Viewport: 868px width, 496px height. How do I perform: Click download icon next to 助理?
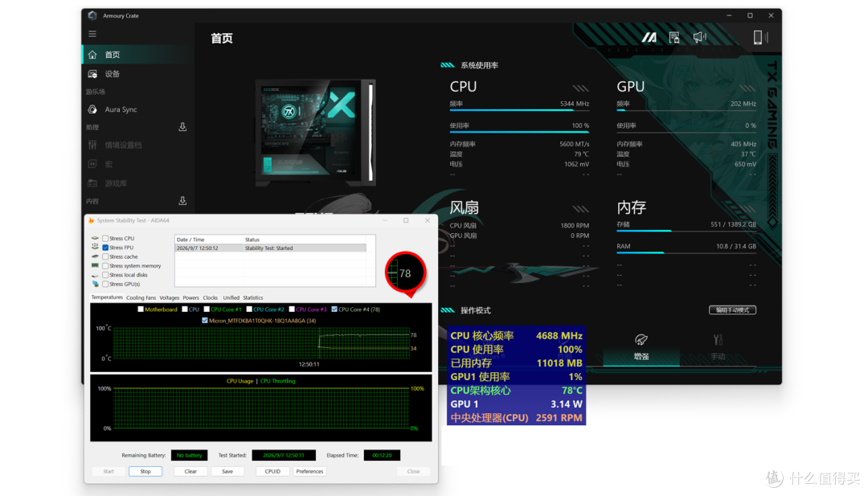(182, 127)
